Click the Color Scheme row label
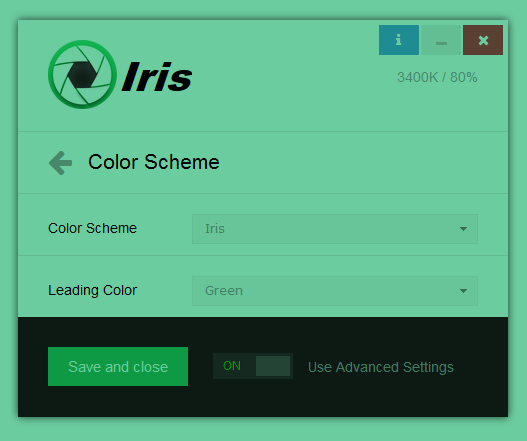Screen dimensions: 527x441 pos(92,228)
